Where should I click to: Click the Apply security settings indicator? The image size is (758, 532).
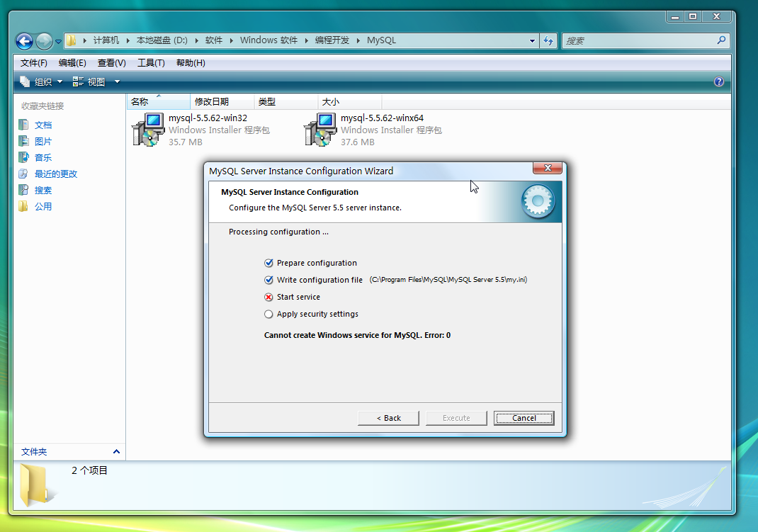coord(268,314)
